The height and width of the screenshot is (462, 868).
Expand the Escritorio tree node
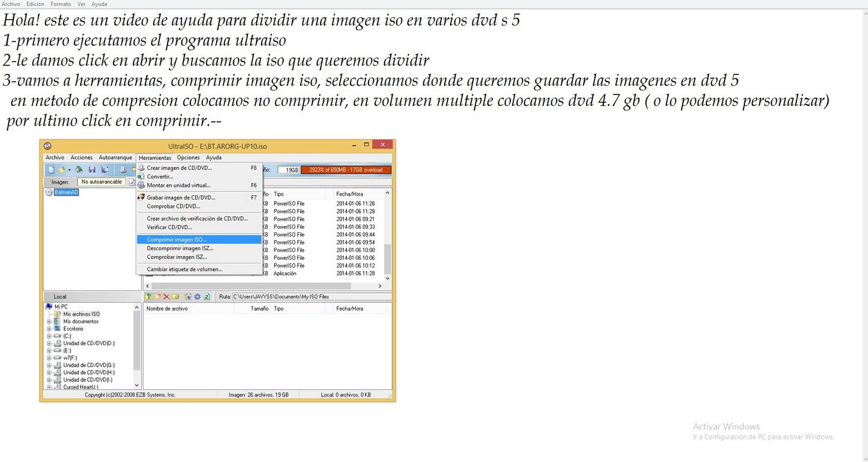click(49, 329)
